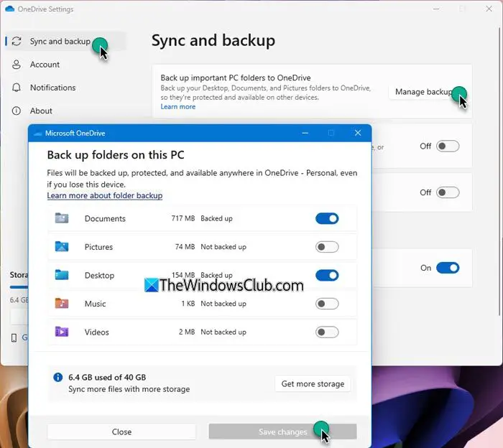Click the Desktop folder icon
The width and height of the screenshot is (503, 448).
pyautogui.click(x=62, y=275)
